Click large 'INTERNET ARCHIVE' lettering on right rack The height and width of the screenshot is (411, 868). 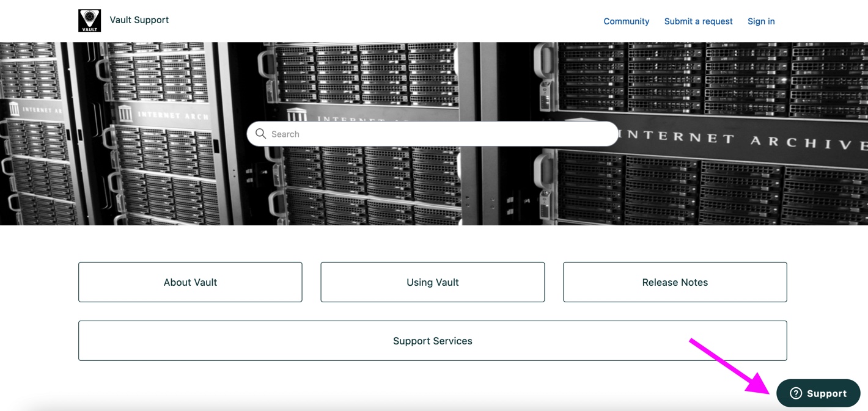(746, 140)
